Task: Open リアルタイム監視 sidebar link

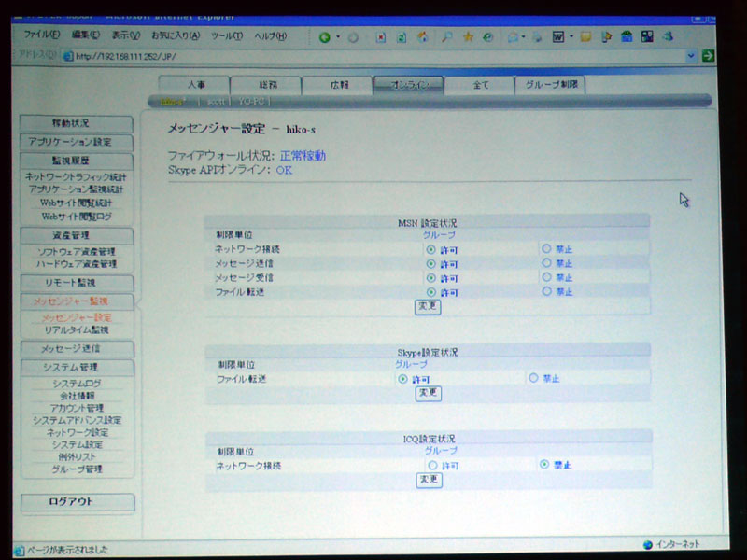Action: point(77,329)
